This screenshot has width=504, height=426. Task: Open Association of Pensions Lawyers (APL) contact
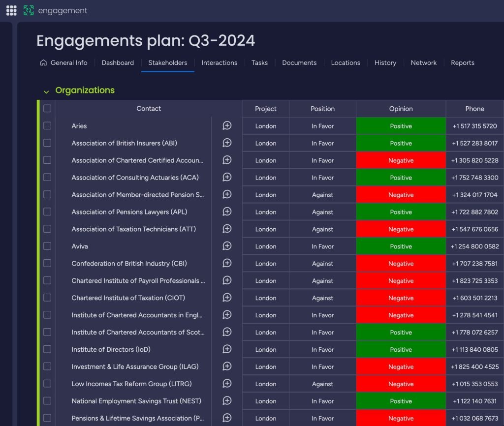[129, 212]
